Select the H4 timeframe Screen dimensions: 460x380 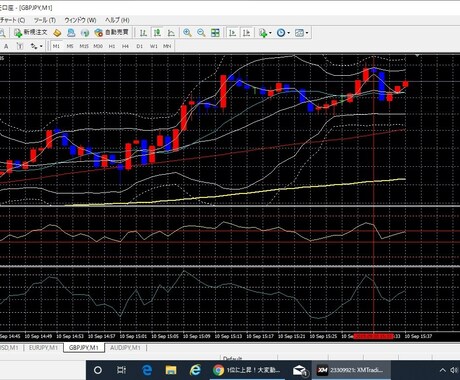(x=125, y=46)
